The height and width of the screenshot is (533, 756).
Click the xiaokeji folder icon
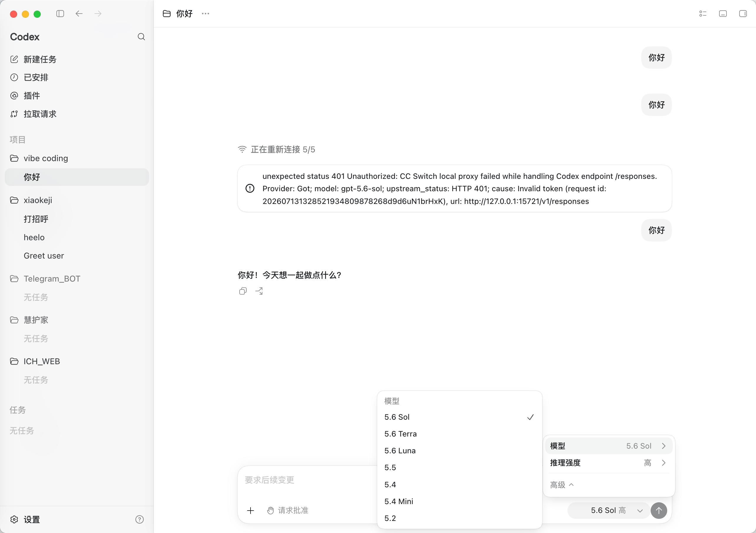14,200
